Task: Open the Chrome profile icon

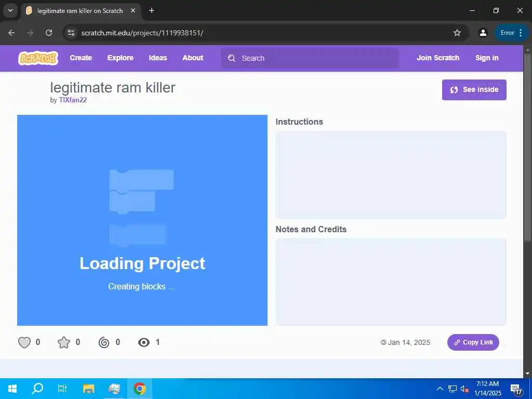Action: point(483,33)
